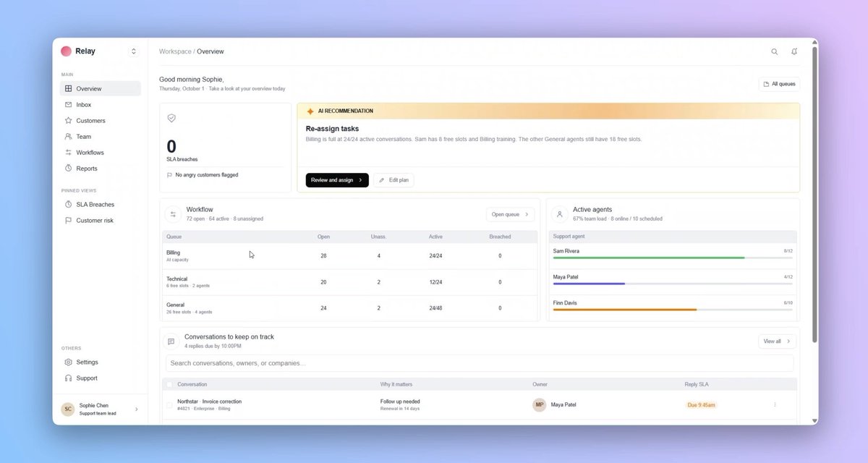Click the Workspace breadcrumb
Viewport: 868px width, 463px height.
point(175,52)
